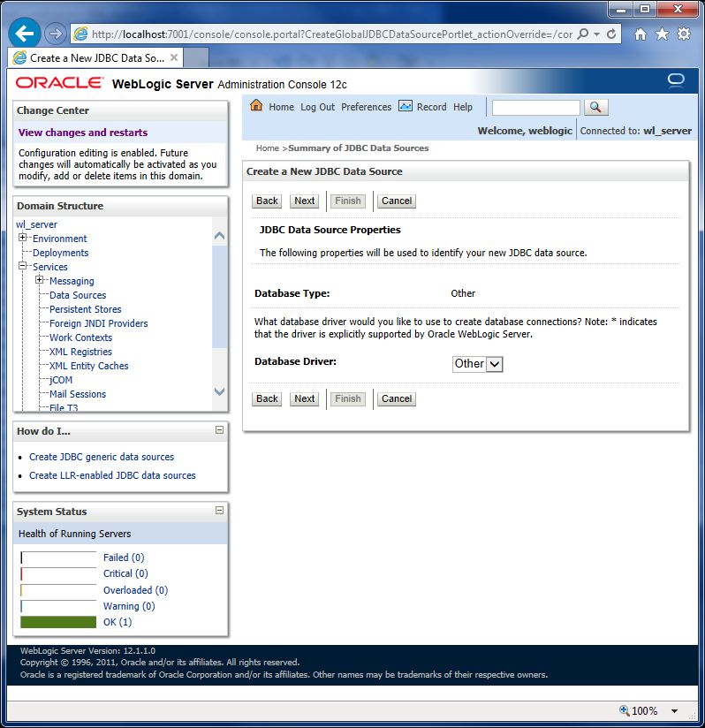Open Work Contexts tree item

[x=80, y=337]
